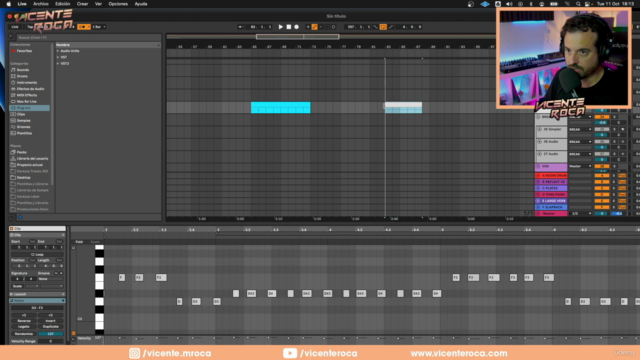Select Favorites collection with red dot
Image resolution: width=640 pixels, height=360 pixels.
(x=24, y=51)
